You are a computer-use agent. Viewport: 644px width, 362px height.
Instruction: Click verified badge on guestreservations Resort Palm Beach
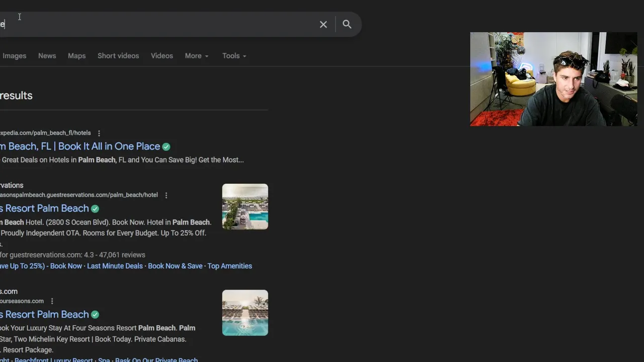(x=95, y=209)
